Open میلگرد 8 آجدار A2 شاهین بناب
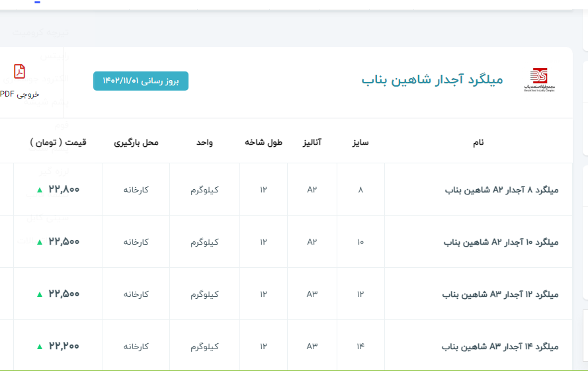This screenshot has width=588, height=371. pyautogui.click(x=501, y=190)
